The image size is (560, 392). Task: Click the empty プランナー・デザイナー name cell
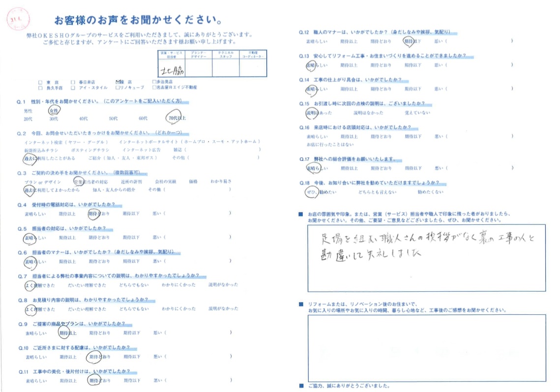coord(199,69)
